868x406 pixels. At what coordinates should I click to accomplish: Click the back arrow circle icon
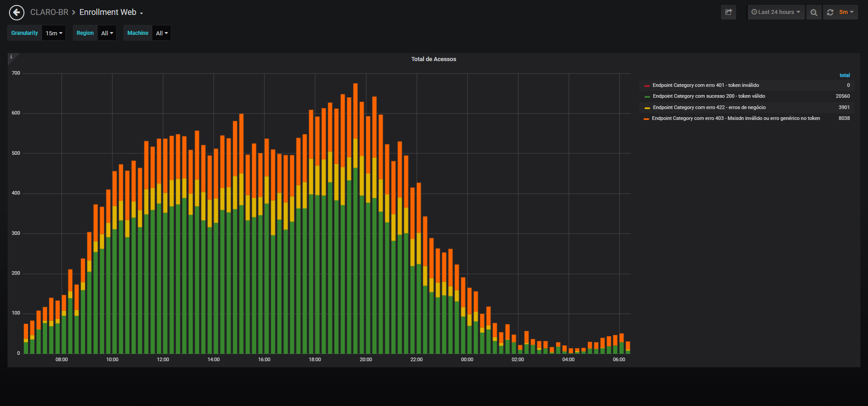(x=17, y=13)
